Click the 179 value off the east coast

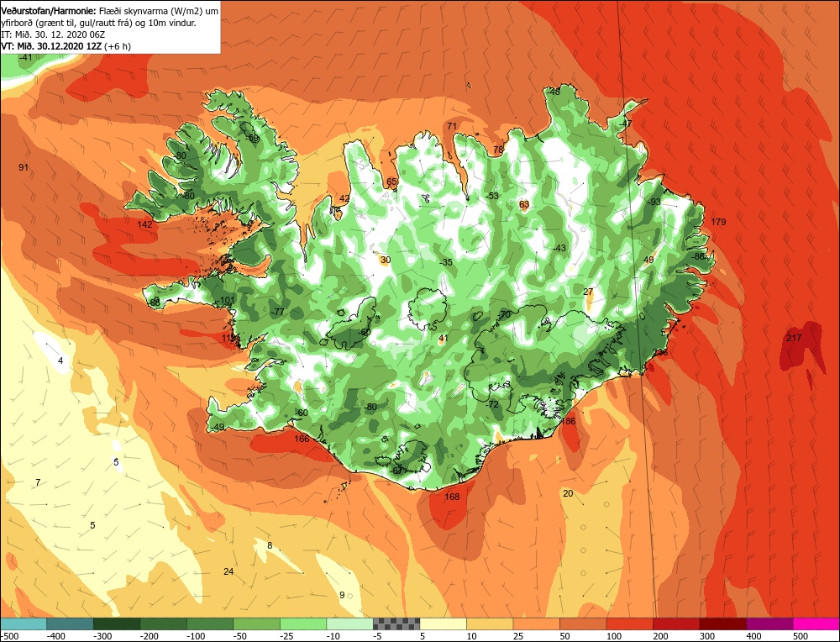[718, 222]
